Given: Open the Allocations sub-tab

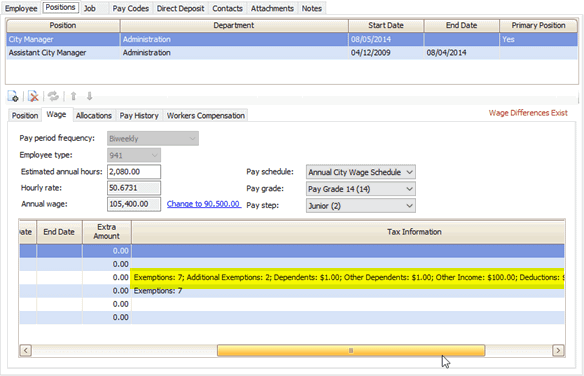Looking at the screenshot, I should 93,115.
